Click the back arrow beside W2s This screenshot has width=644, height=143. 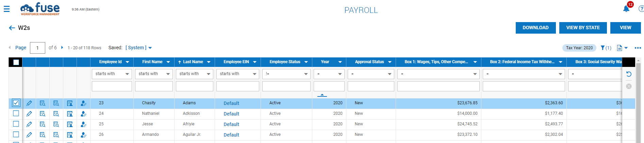[12, 28]
